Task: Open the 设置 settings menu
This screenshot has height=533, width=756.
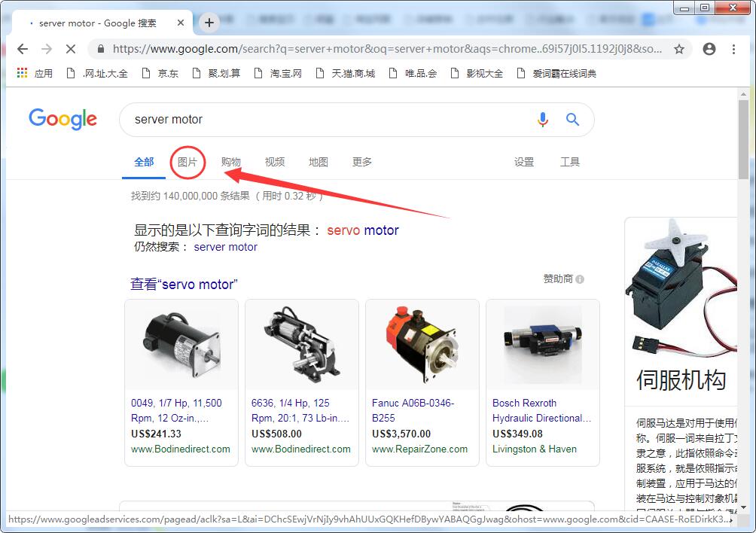Action: click(x=524, y=162)
